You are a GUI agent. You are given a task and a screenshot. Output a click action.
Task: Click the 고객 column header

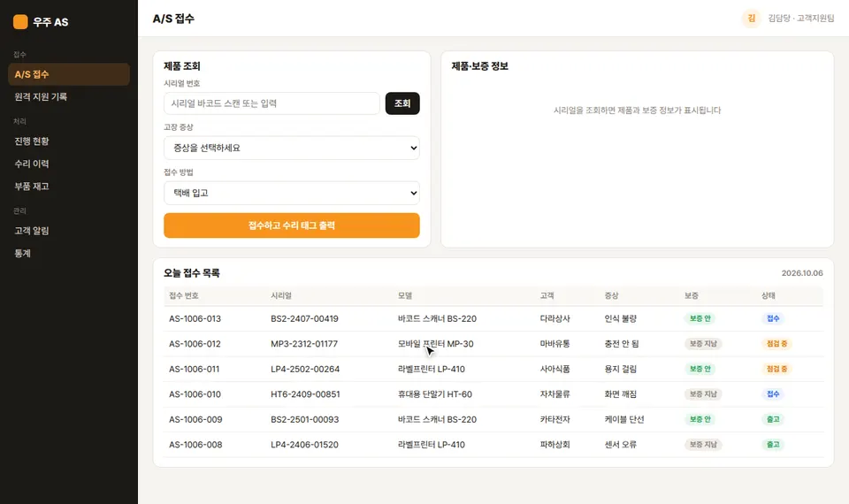click(x=547, y=295)
